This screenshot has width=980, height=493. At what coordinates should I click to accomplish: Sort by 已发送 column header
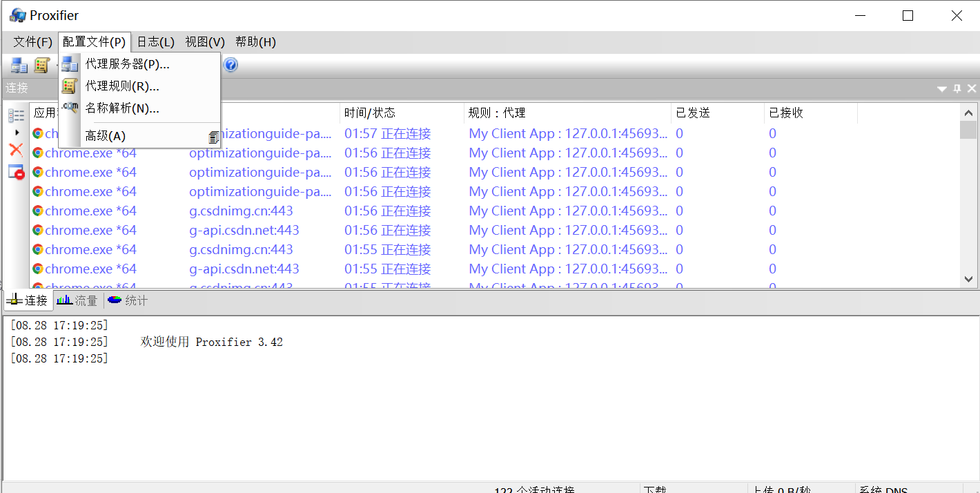pos(717,113)
